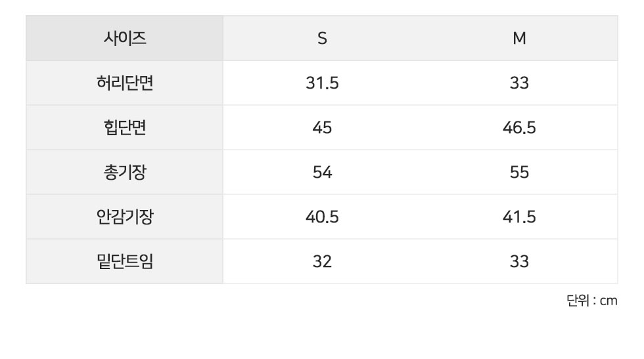Select the 31.5 waist value for S
The image size is (644, 359).
click(322, 83)
